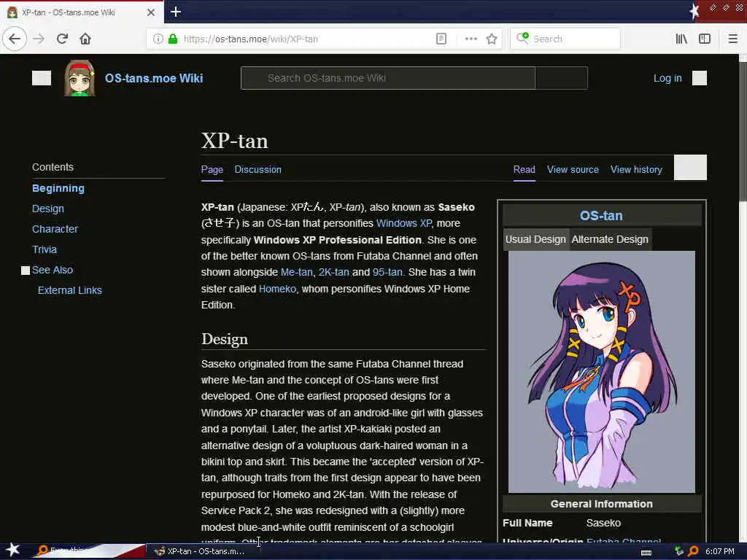The width and height of the screenshot is (747, 560).
Task: Select the Alternate Design infobox tab
Action: pos(610,239)
